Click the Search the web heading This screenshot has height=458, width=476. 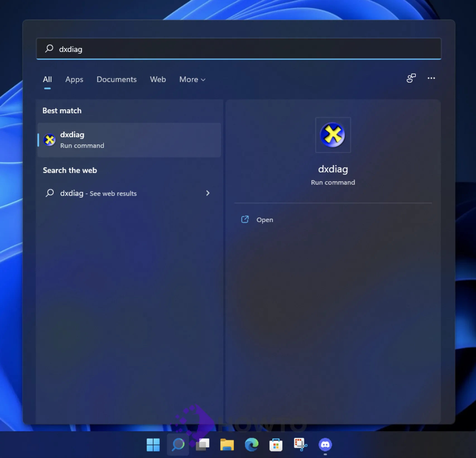click(70, 170)
